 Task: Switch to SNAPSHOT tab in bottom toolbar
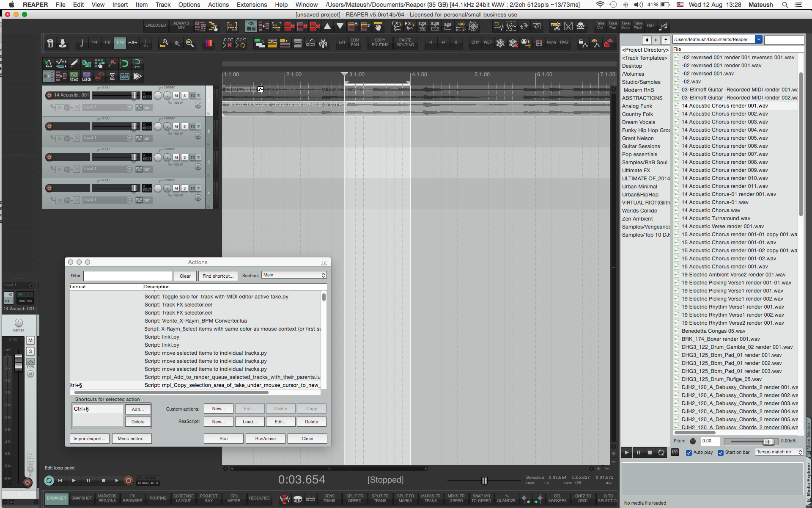pos(82,499)
